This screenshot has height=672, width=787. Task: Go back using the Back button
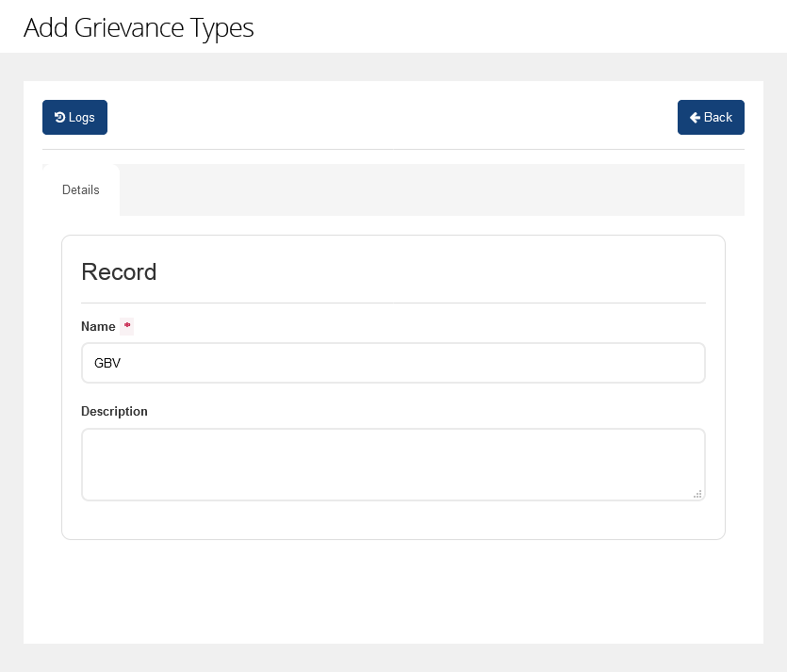(711, 118)
